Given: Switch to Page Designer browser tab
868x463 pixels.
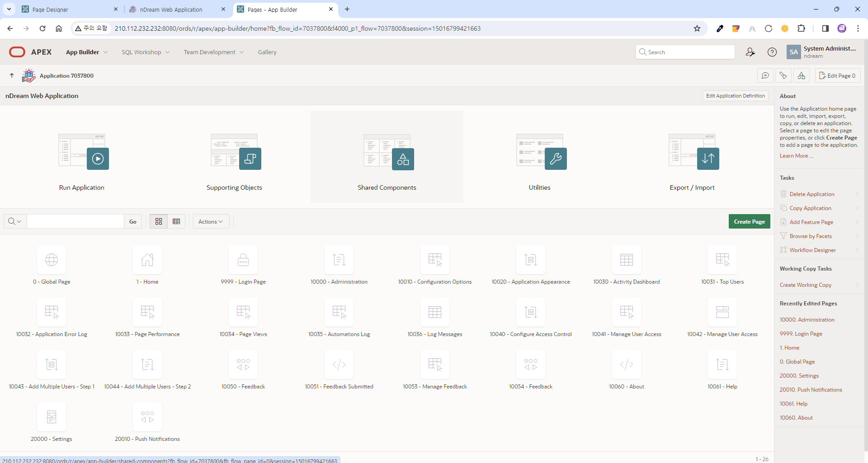Looking at the screenshot, I should pyautogui.click(x=70, y=9).
